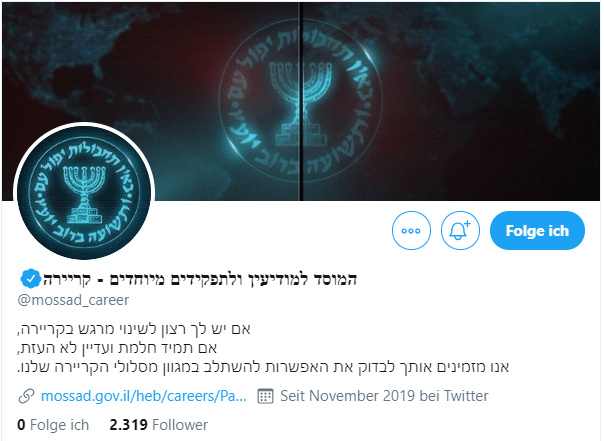Click the calendar icon beside the join date
604x441 pixels.
[x=265, y=396]
